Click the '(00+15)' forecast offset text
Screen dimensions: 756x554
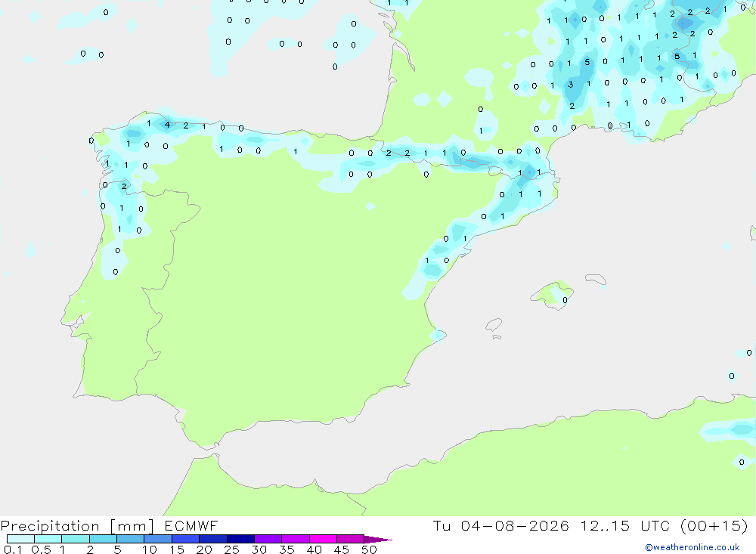click(x=714, y=525)
